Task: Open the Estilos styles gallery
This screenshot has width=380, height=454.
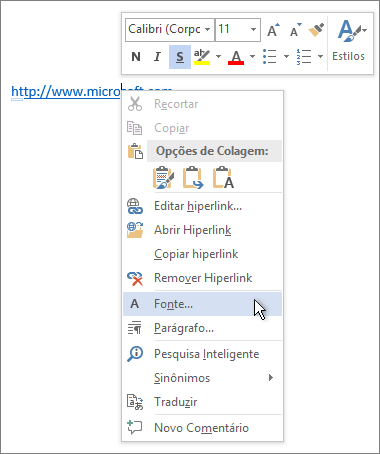Action: click(349, 42)
